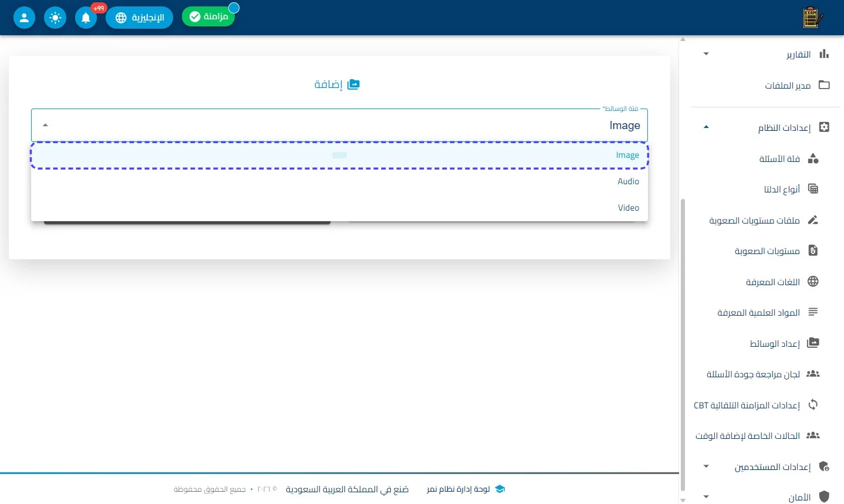Click لوحة إدارة نظام نمر footer link

[x=458, y=489]
